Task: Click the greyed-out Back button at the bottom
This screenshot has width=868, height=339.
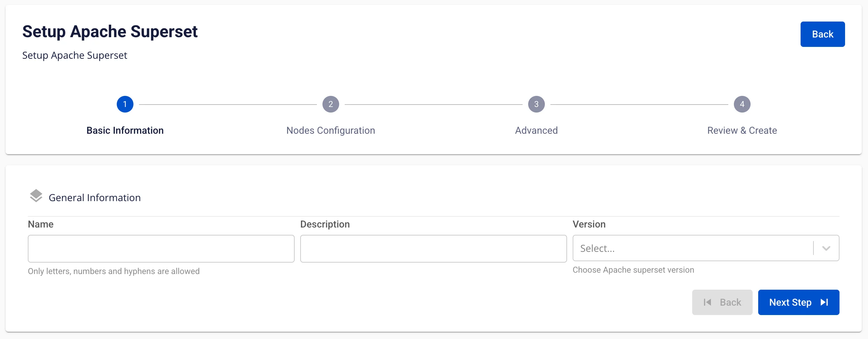Action: tap(722, 302)
